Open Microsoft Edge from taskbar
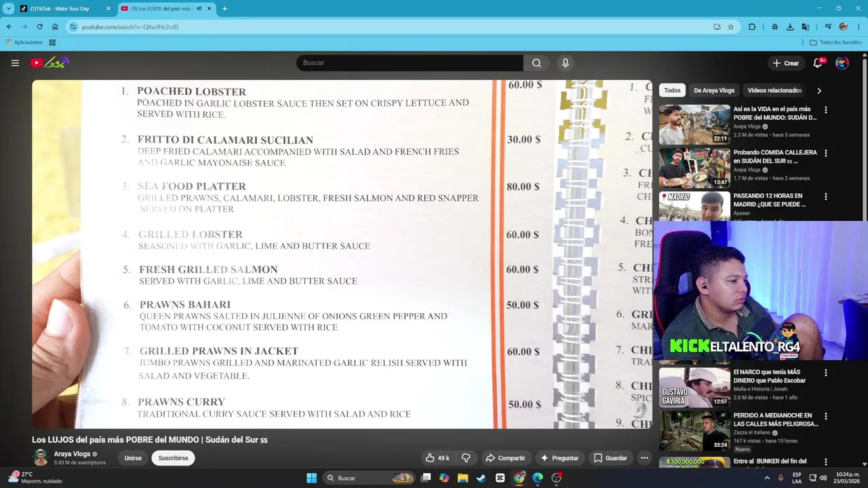The height and width of the screenshot is (488, 868). (x=538, y=478)
